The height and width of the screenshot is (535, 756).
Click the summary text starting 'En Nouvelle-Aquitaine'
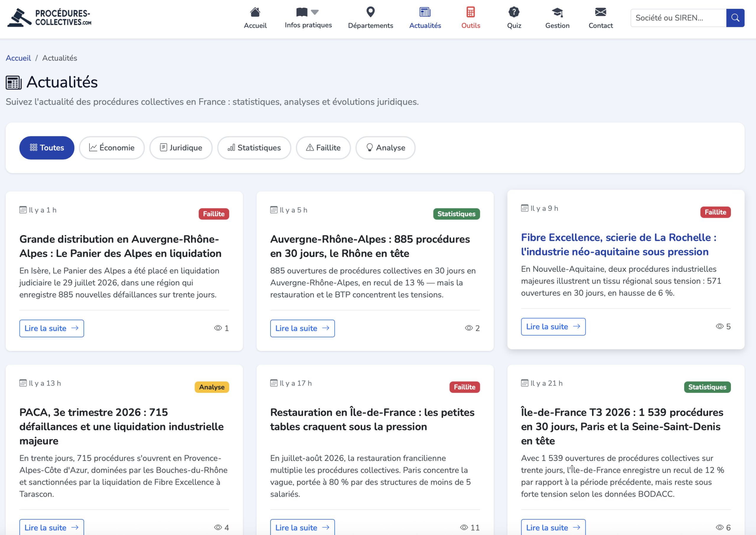click(621, 281)
